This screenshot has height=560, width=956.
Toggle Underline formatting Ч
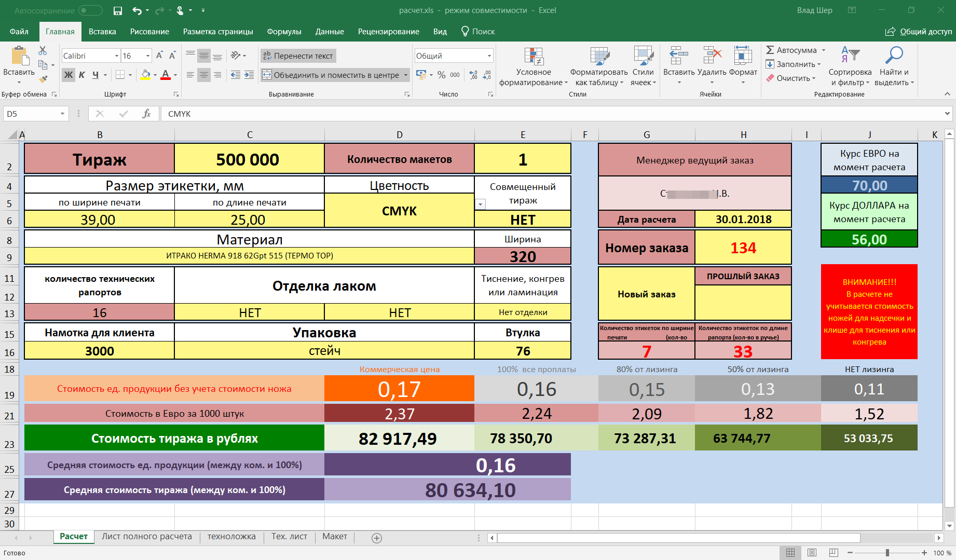click(95, 75)
